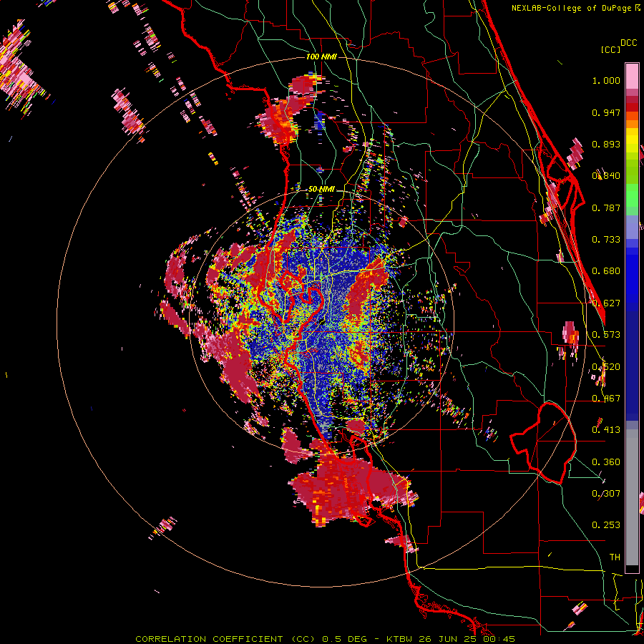Viewport: 644px width, 644px height.
Task: Click the gray lower segment of the color bar
Action: 632,497
